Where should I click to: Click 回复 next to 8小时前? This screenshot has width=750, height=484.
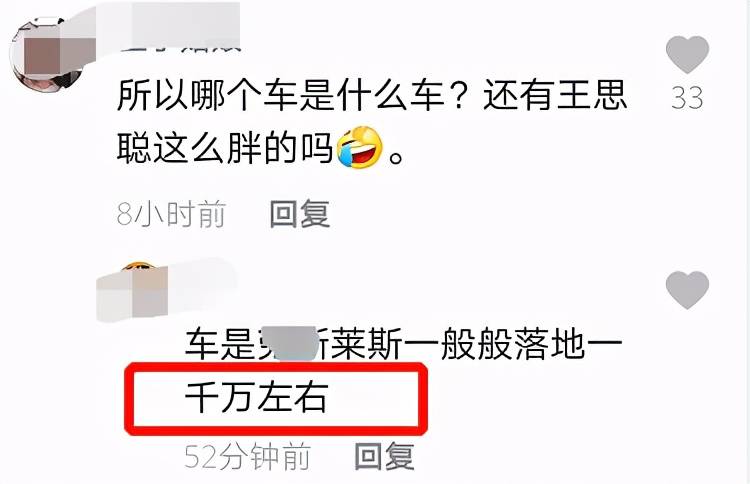[299, 214]
